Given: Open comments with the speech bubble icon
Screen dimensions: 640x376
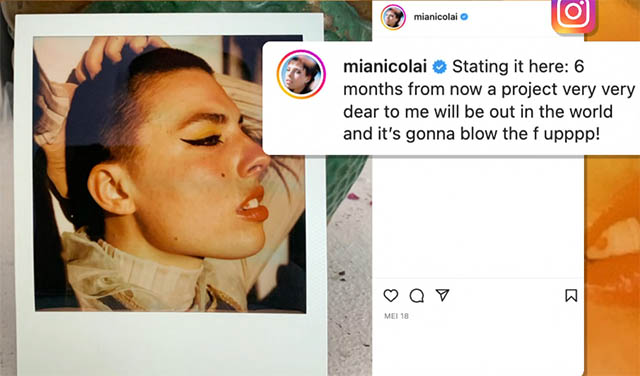Looking at the screenshot, I should click(x=416, y=296).
